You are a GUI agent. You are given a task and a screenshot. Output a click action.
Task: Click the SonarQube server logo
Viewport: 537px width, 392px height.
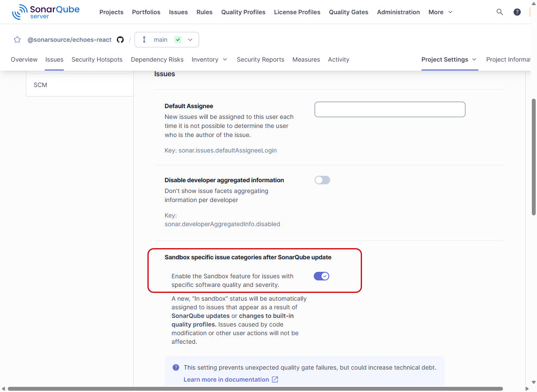46,12
